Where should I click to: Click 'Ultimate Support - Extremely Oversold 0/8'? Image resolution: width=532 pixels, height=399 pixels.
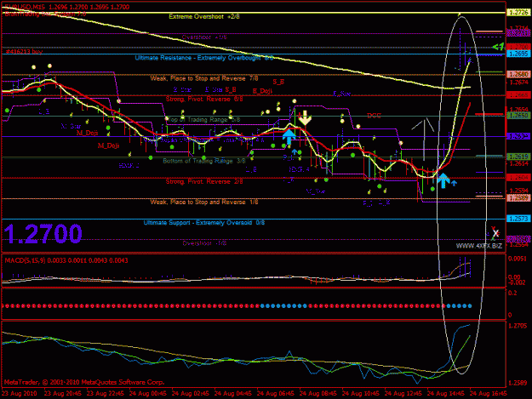pos(204,223)
